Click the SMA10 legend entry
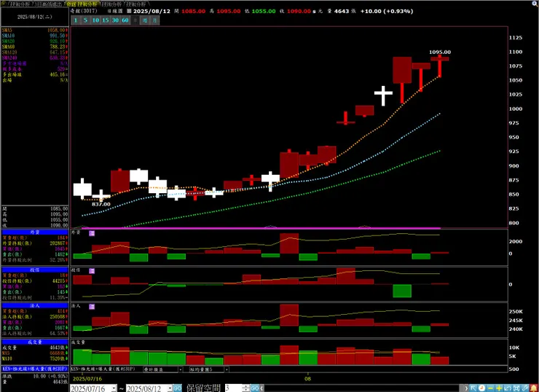This screenshot has width=539, height=392. click(35, 36)
